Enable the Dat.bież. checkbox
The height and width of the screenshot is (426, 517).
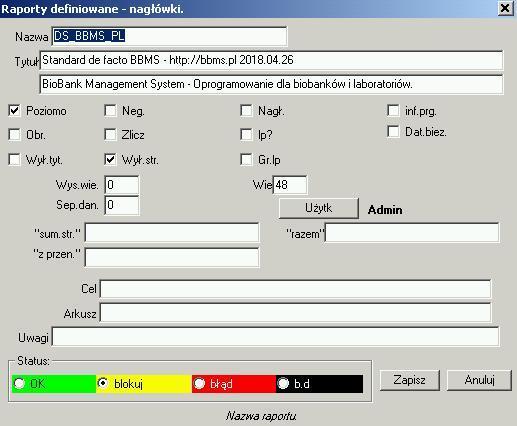click(393, 132)
